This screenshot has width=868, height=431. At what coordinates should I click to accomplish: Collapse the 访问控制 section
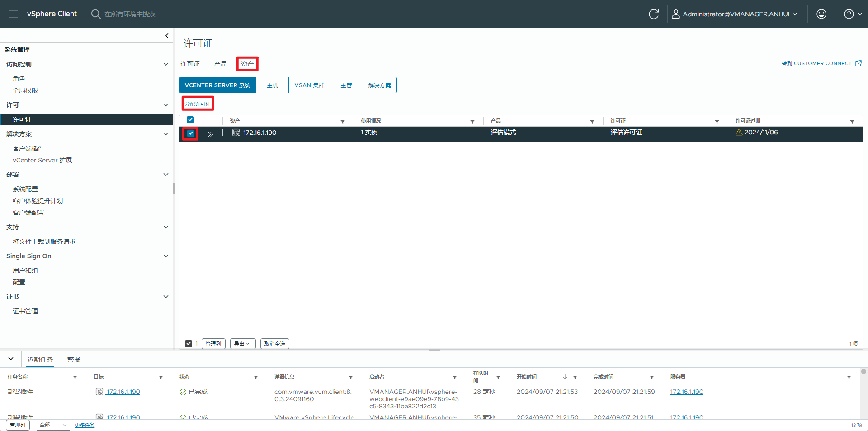(x=166, y=64)
